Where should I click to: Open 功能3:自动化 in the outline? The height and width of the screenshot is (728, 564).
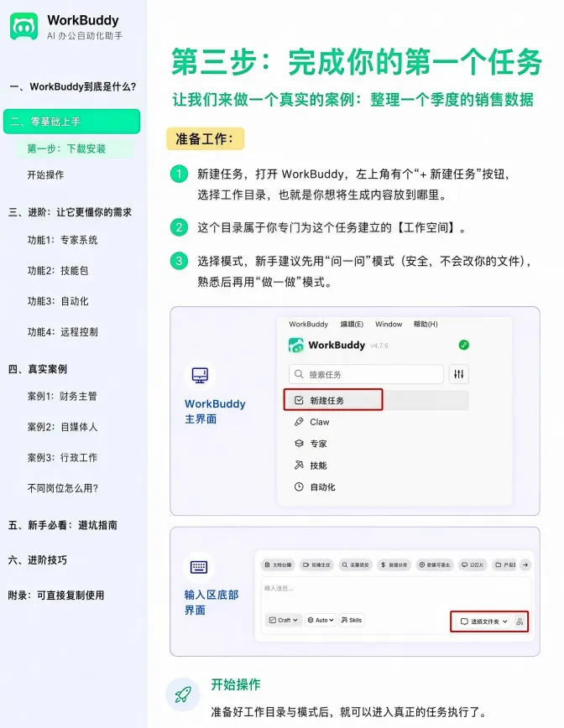58,301
